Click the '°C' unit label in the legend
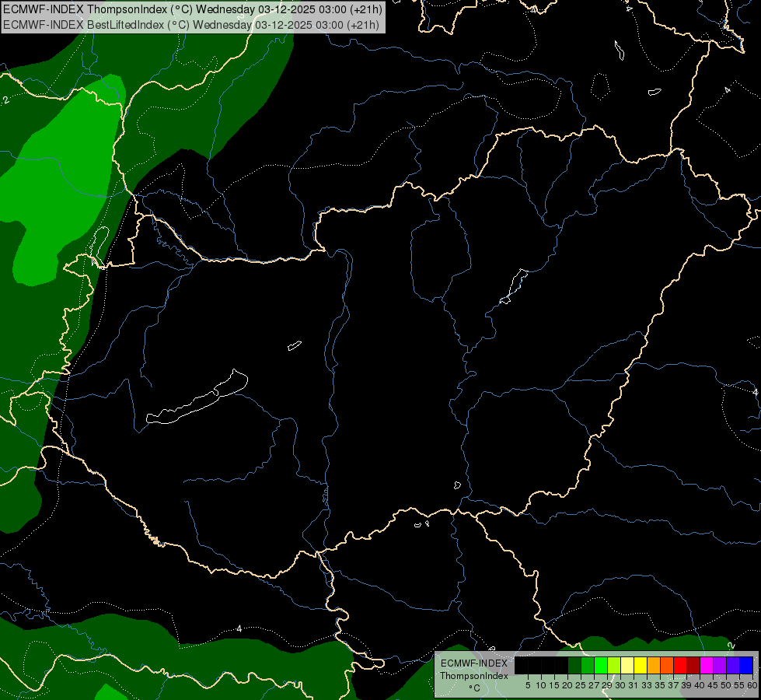Image resolution: width=761 pixels, height=700 pixels. [474, 688]
